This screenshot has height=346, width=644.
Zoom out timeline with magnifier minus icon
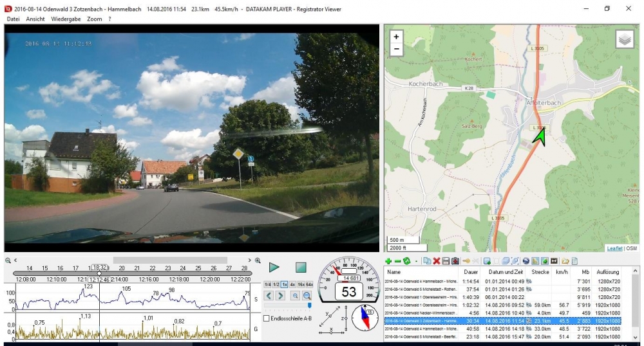coord(8,260)
